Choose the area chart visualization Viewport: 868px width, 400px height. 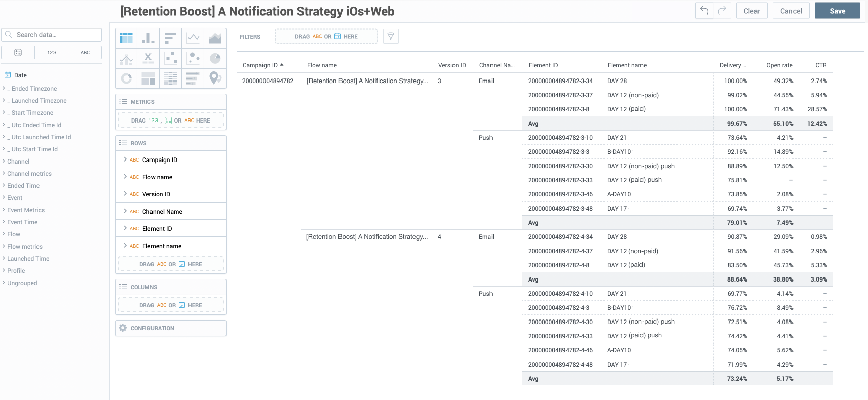pos(215,38)
